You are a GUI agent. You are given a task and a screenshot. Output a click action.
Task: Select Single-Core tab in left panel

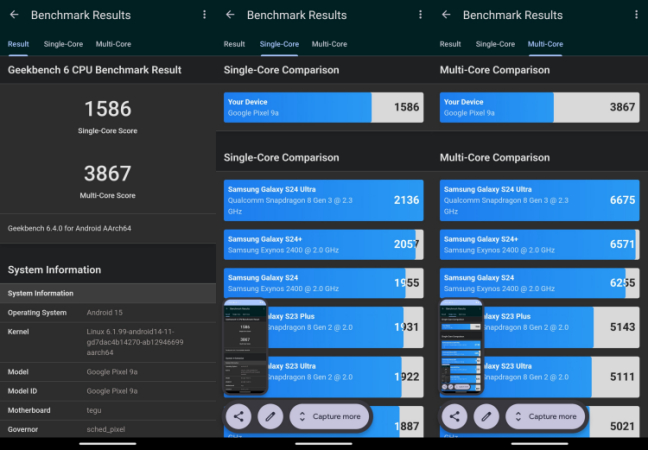point(63,44)
